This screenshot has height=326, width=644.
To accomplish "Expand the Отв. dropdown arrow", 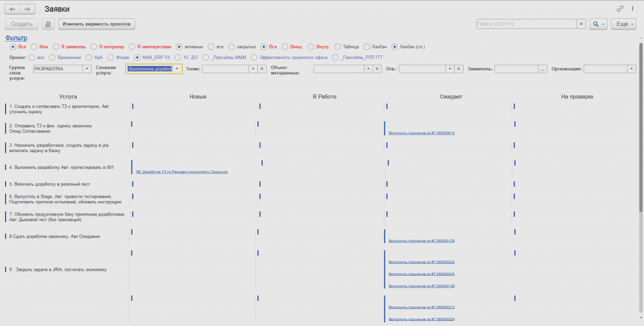I will coord(450,69).
